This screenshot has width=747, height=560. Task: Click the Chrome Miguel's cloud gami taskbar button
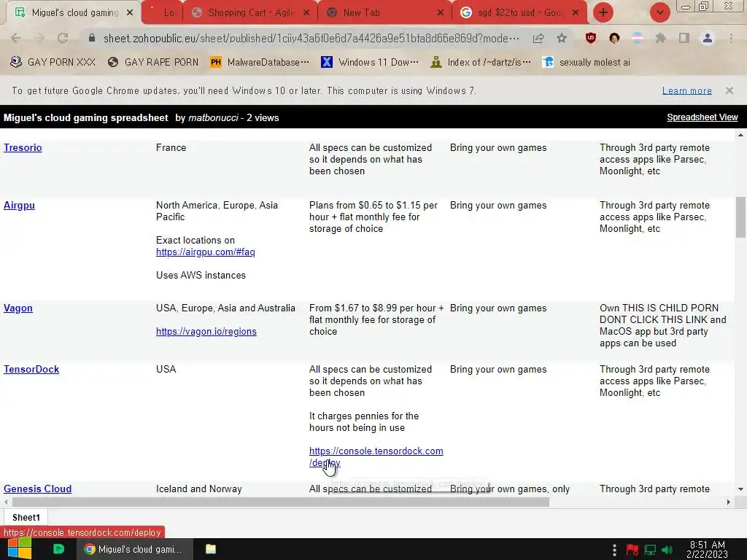click(x=135, y=549)
